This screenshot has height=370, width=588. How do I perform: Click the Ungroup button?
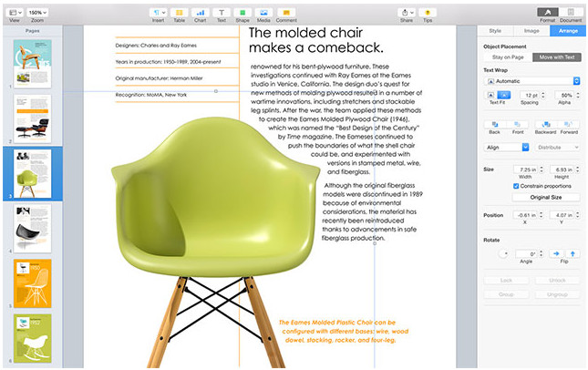pos(557,294)
